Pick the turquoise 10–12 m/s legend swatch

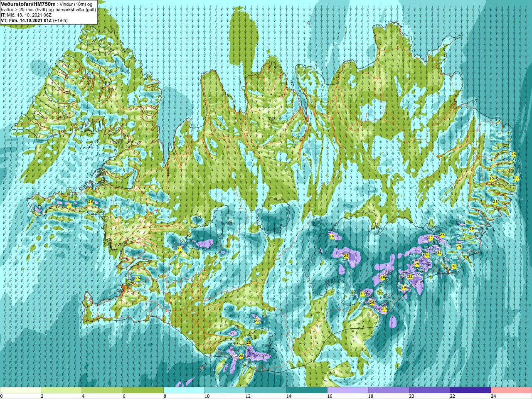[x=225, y=390]
